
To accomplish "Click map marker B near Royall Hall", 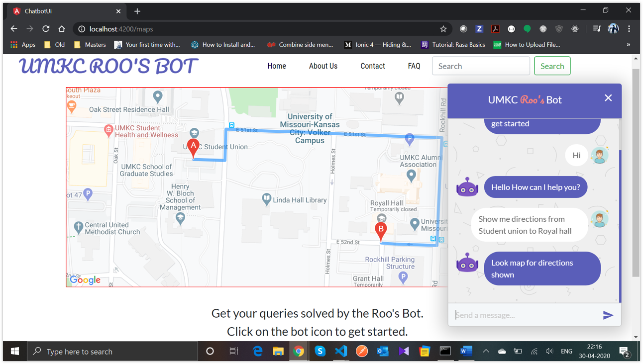I will coord(381,232).
